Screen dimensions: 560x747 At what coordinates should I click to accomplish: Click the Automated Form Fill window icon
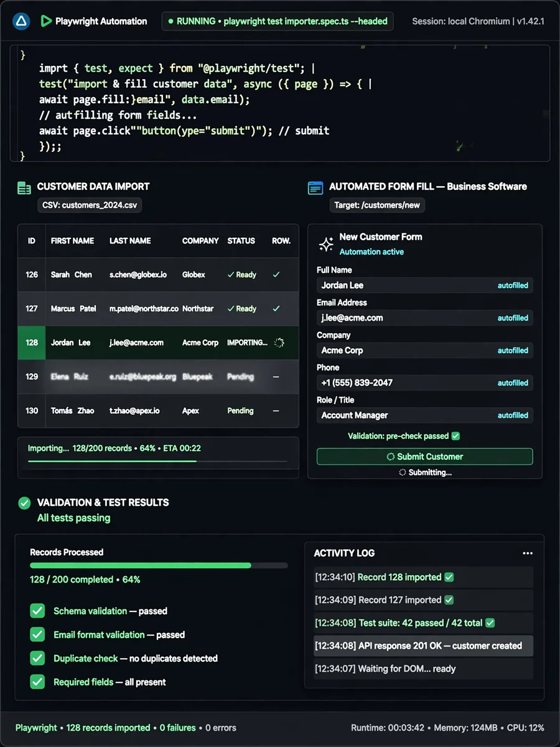[315, 187]
